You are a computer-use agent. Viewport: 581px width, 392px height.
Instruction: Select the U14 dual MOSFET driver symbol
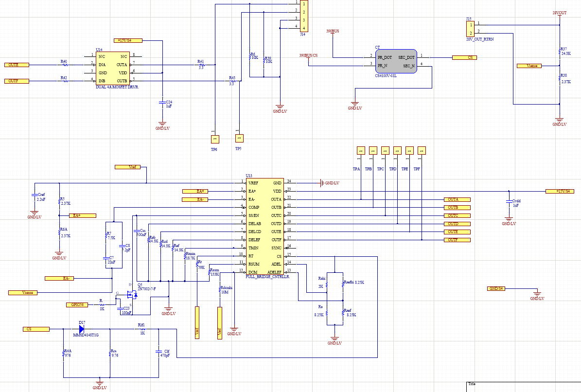pyautogui.click(x=112, y=68)
